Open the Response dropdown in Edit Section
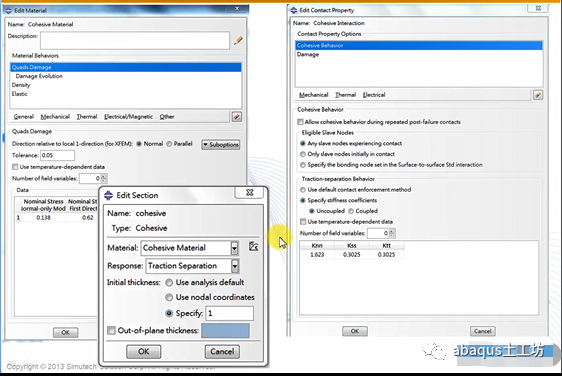562x376 pixels. [x=235, y=266]
